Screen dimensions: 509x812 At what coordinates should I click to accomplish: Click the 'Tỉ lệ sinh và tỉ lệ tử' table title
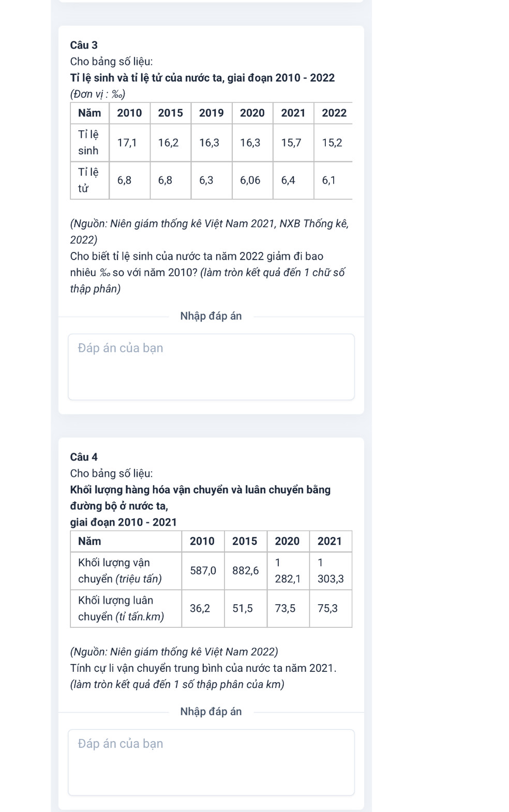(203, 78)
